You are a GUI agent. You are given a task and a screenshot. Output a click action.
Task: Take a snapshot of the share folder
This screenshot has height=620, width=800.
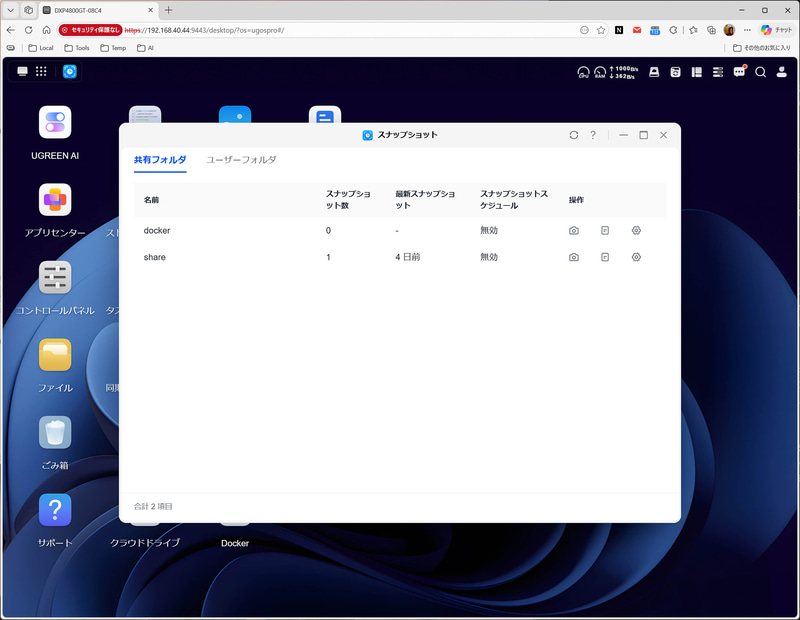pyautogui.click(x=573, y=257)
